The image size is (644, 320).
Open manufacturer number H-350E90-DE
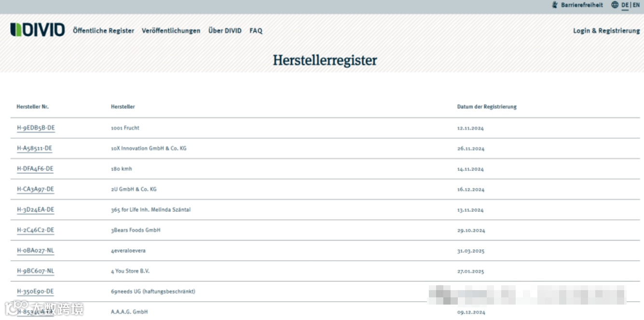pyautogui.click(x=36, y=292)
